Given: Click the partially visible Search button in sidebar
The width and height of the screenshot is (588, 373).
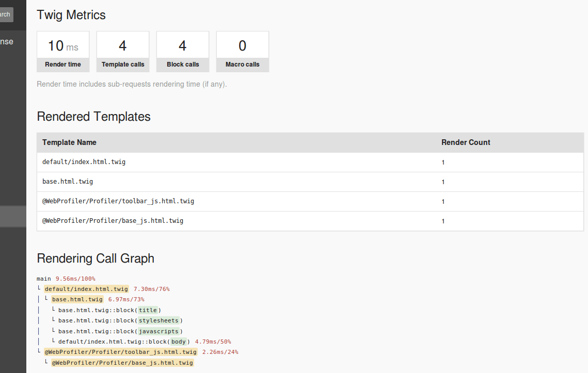Looking at the screenshot, I should [x=6, y=14].
